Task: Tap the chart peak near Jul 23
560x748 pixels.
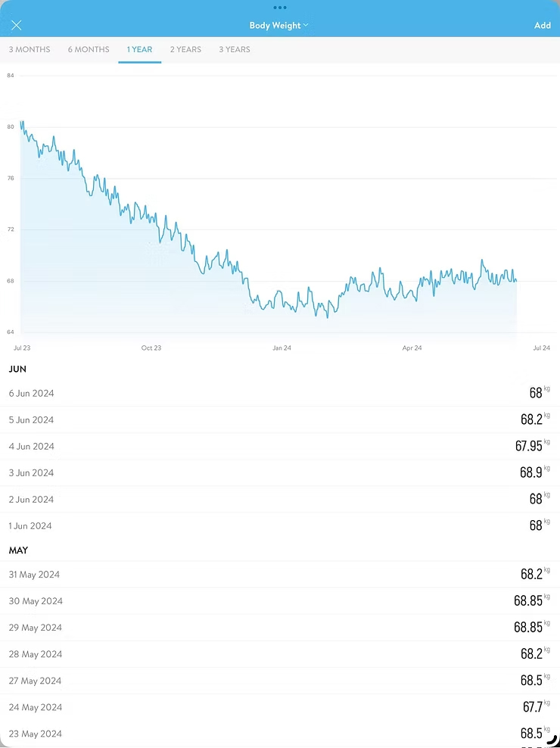Action: [22, 122]
